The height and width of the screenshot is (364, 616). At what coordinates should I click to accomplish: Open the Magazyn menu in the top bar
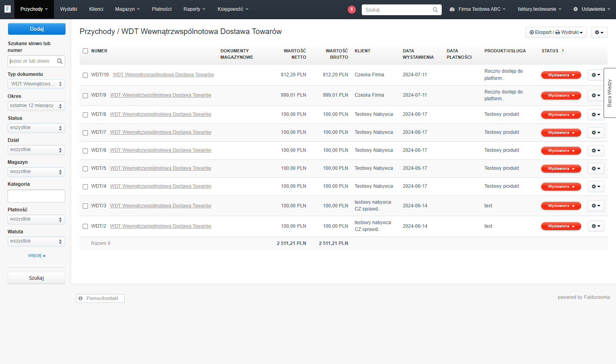(x=127, y=9)
